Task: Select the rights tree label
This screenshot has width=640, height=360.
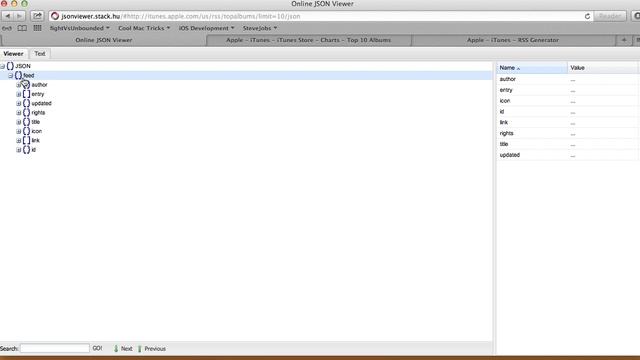Action: [38, 113]
